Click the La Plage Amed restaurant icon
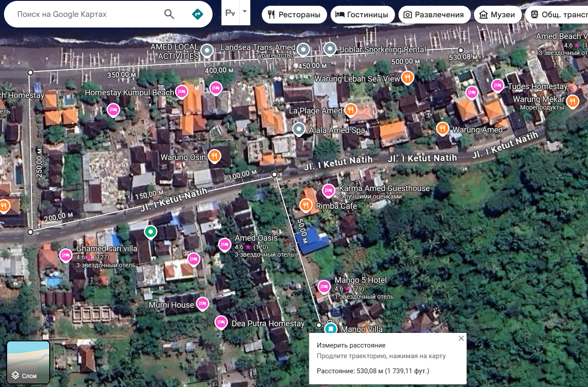This screenshot has height=387, width=588. (x=351, y=109)
